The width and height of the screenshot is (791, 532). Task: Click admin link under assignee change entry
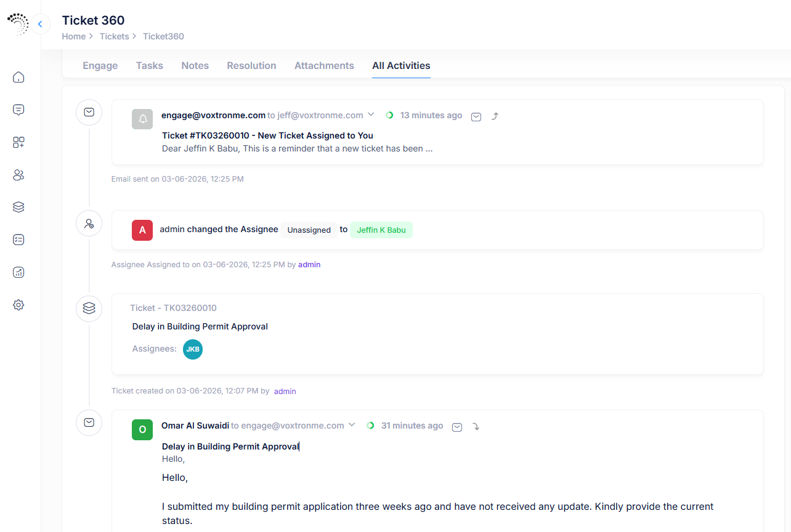click(309, 265)
